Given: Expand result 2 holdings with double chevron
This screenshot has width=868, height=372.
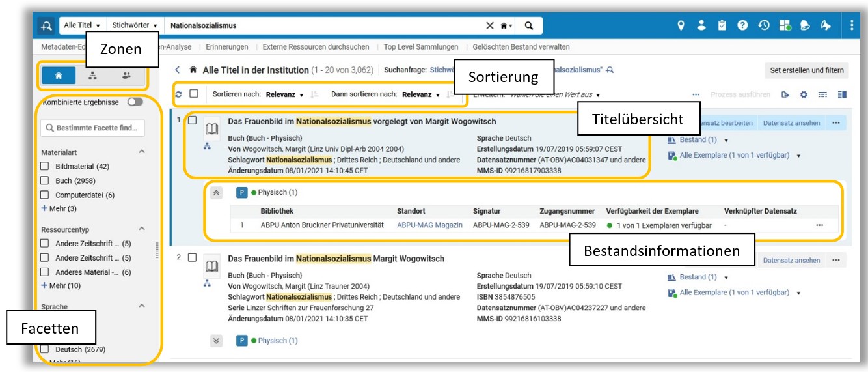Looking at the screenshot, I should (x=217, y=341).
